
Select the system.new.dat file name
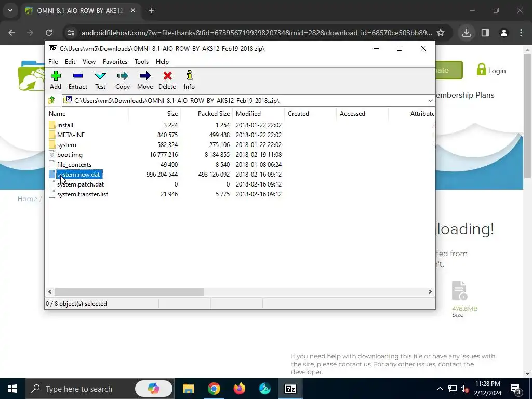pyautogui.click(x=78, y=175)
